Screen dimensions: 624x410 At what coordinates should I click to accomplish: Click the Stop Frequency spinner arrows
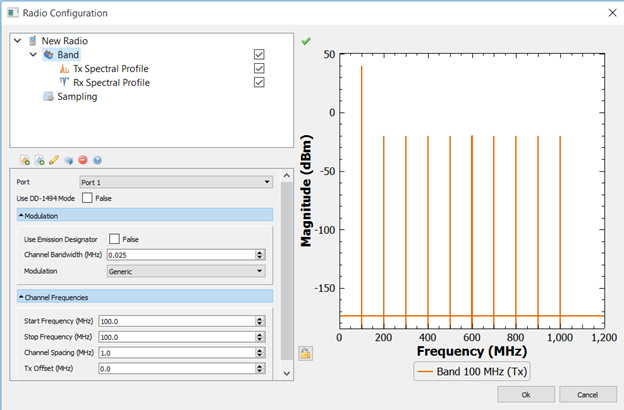pyautogui.click(x=260, y=337)
